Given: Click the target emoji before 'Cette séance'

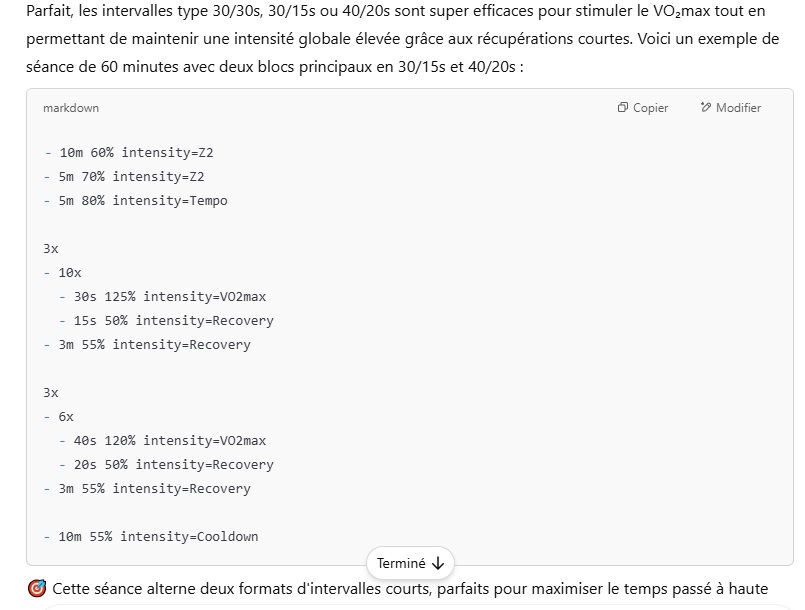Looking at the screenshot, I should (x=36, y=588).
